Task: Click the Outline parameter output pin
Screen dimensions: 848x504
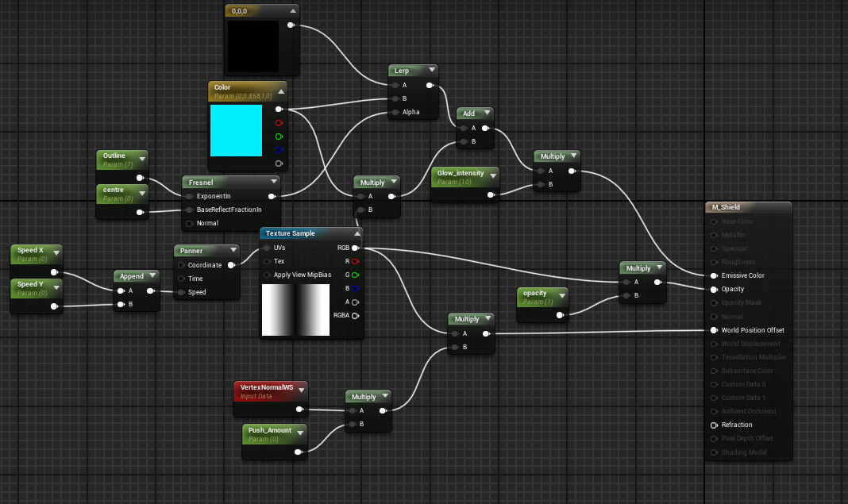Action: click(140, 178)
